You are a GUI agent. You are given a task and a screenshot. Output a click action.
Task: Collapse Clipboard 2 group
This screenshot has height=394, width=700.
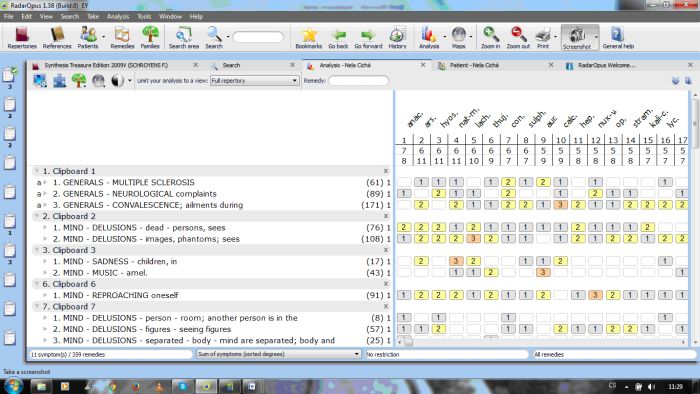(x=36, y=216)
